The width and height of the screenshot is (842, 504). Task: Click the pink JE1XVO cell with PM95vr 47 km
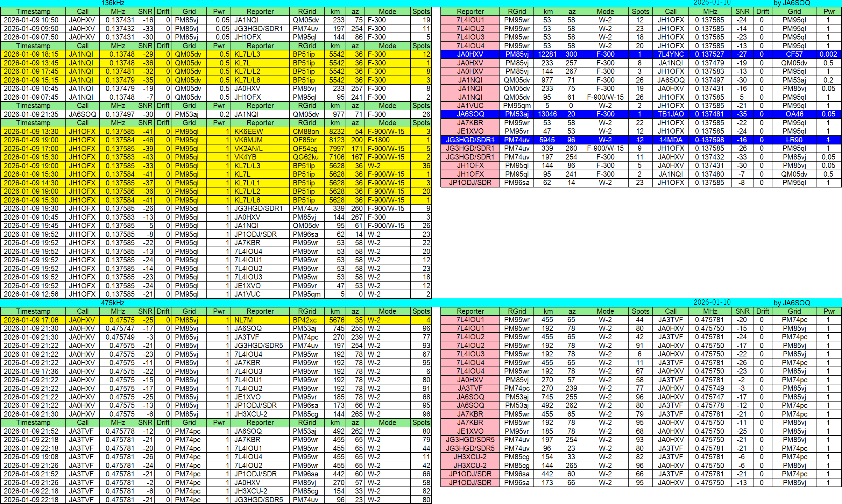click(x=470, y=131)
